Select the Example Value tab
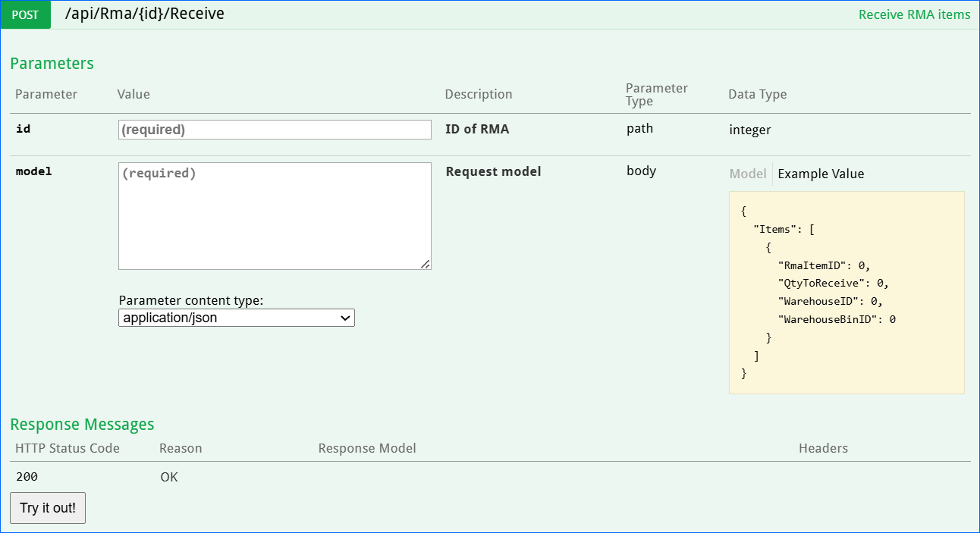980x533 pixels. [821, 174]
